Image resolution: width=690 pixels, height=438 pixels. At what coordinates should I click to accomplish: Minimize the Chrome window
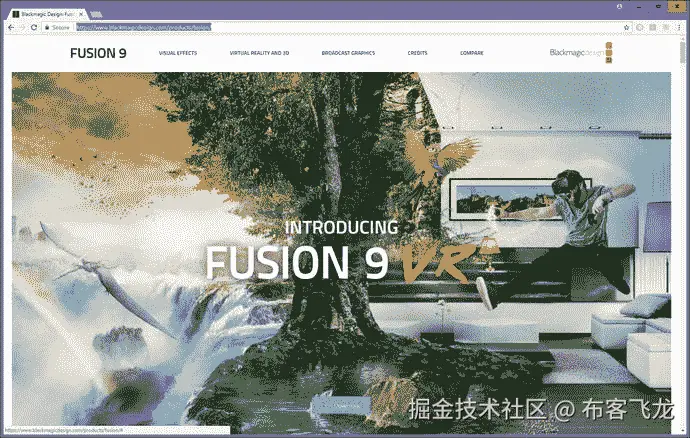point(639,7)
